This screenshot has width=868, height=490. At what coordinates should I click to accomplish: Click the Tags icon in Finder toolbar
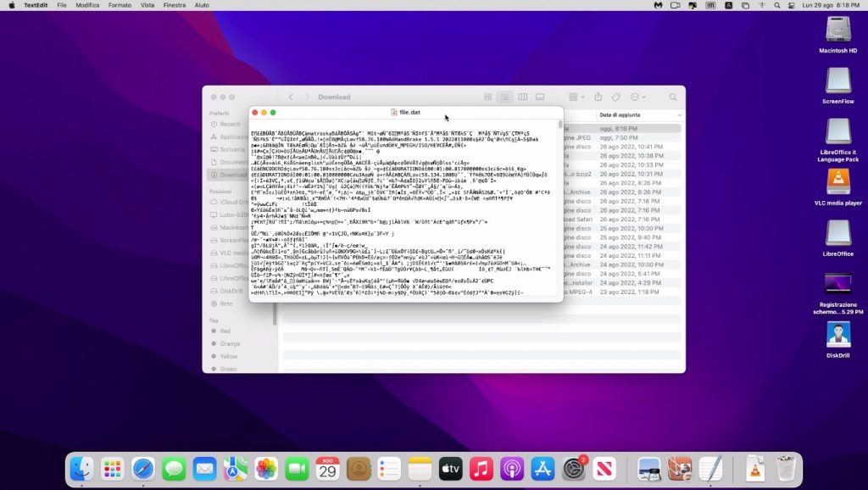[617, 97]
